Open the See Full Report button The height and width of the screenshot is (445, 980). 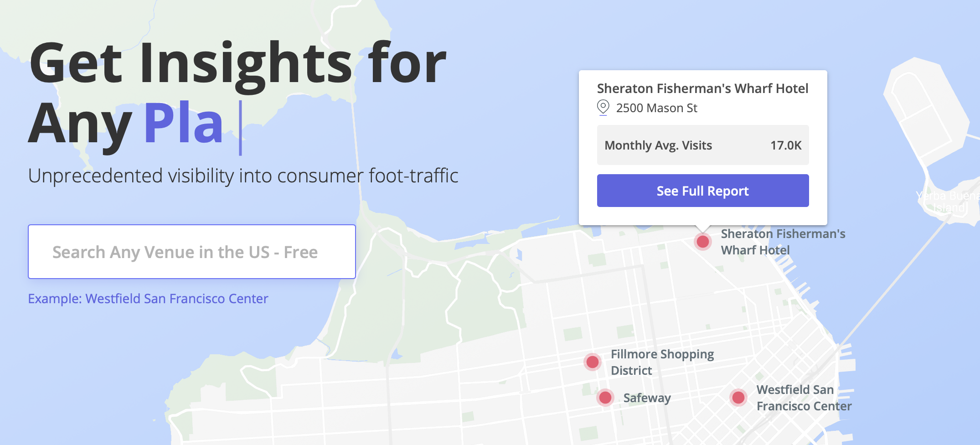click(x=703, y=191)
